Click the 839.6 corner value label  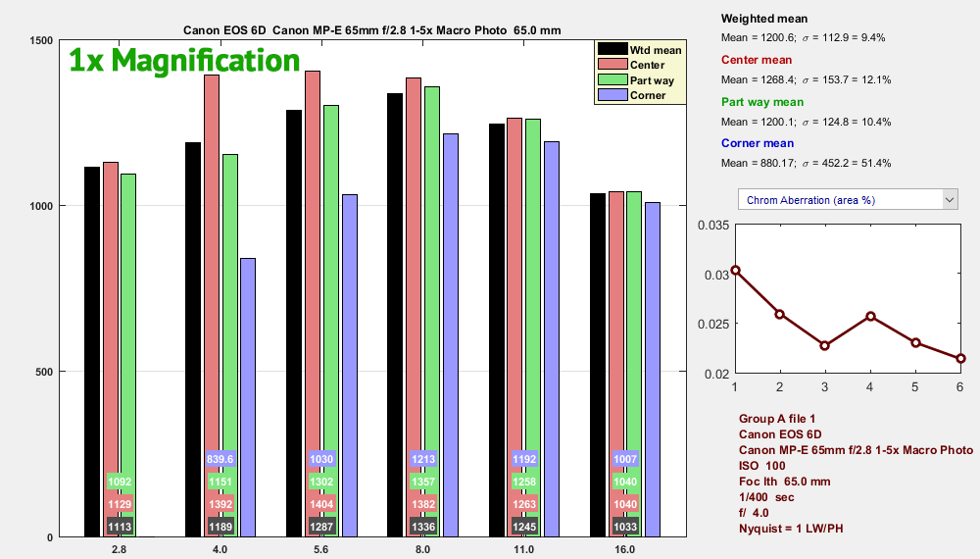click(x=220, y=459)
